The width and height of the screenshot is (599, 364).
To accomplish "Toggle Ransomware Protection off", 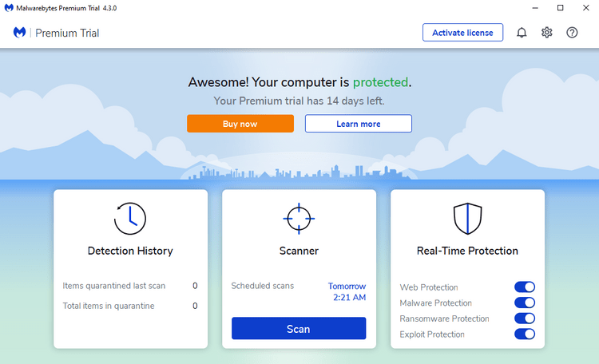I will click(525, 318).
